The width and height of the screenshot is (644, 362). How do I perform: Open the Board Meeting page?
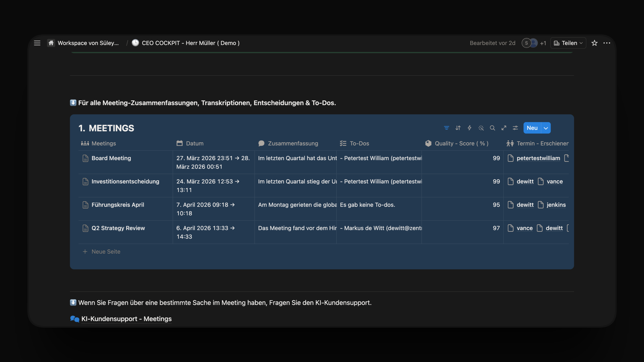pos(111,158)
